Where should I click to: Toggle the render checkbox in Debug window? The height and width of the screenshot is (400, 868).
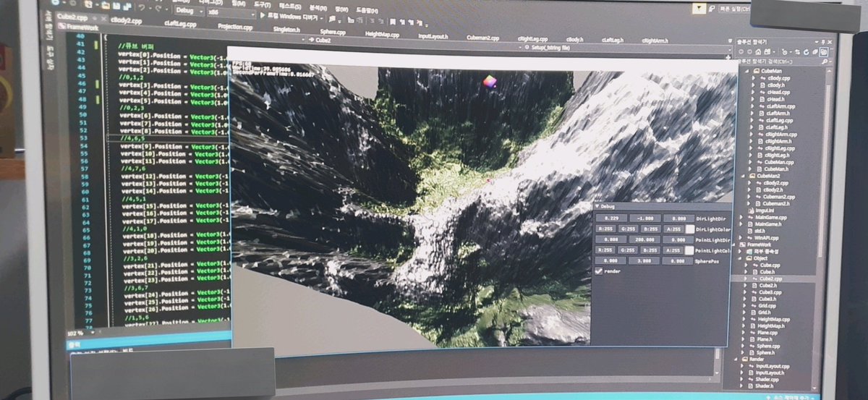pyautogui.click(x=599, y=271)
